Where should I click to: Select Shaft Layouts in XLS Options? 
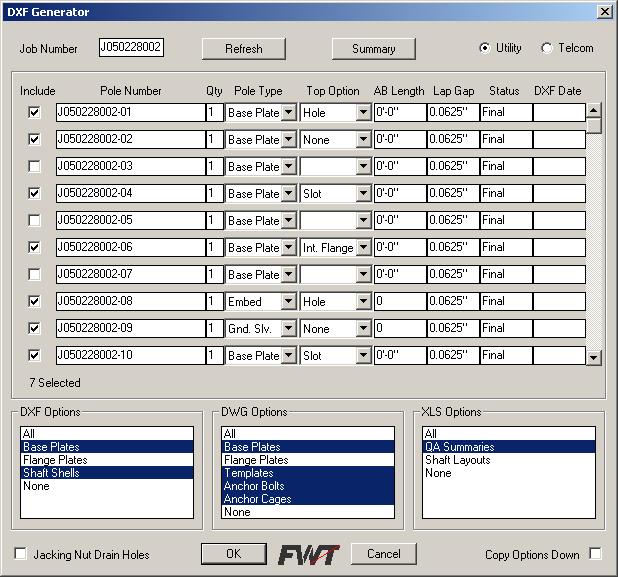[x=508, y=460]
